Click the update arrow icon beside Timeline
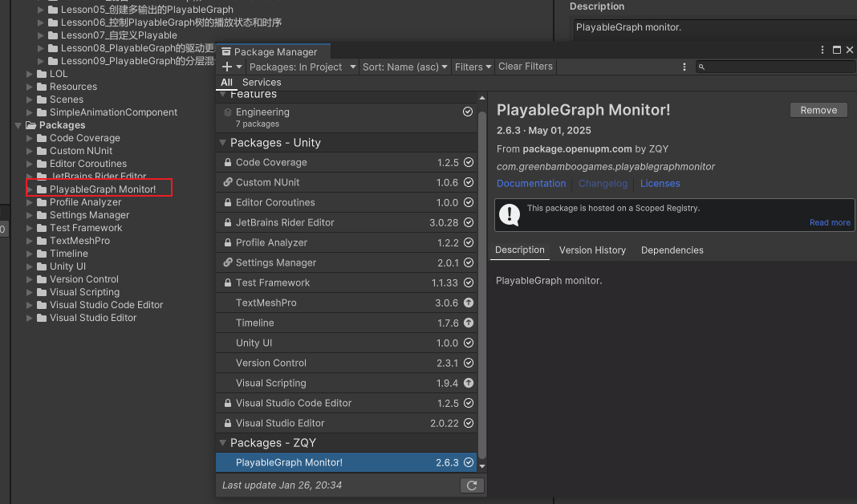Screen dimensions: 857x504 [x=469, y=323]
